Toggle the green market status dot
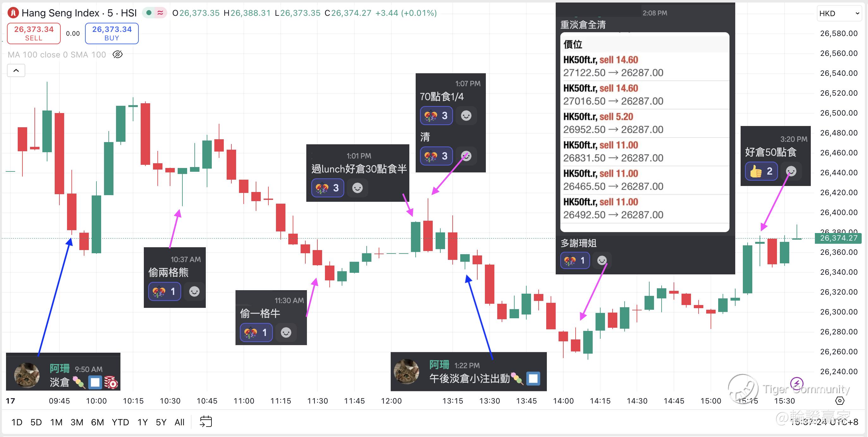 point(149,13)
